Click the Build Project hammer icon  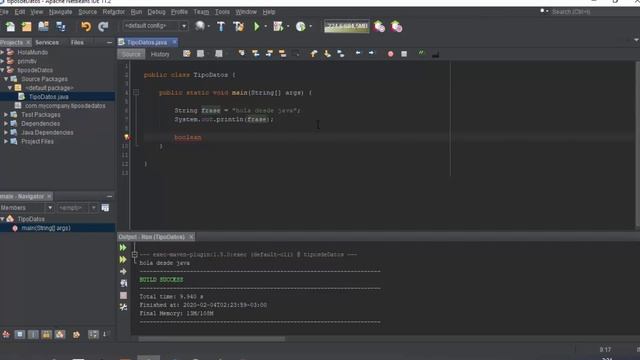221,27
